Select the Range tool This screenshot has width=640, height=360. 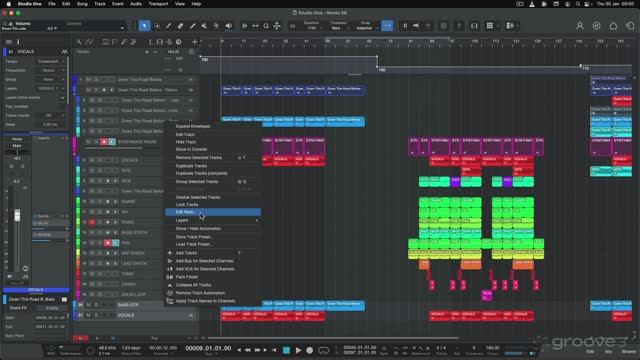157,26
